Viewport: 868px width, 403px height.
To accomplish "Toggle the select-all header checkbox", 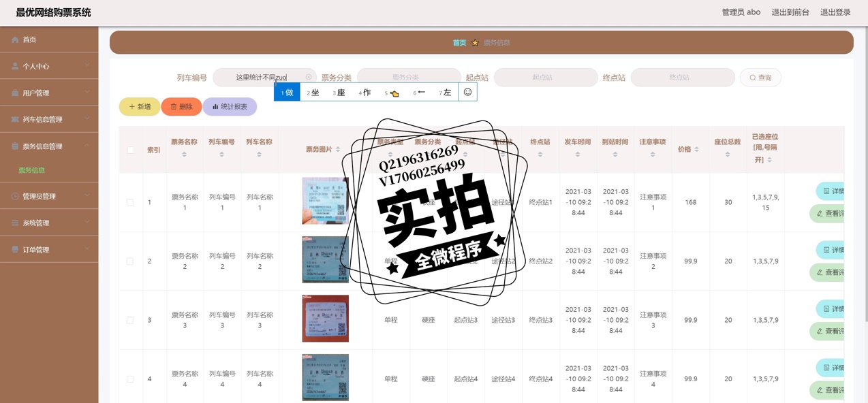I will 131,150.
